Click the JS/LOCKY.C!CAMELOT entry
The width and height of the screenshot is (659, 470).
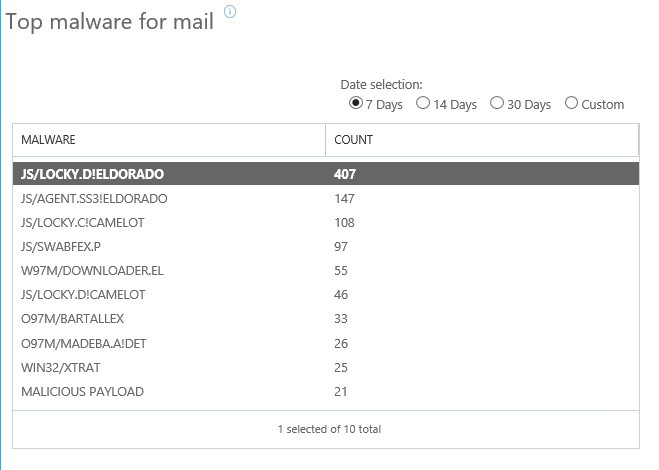(x=326, y=222)
